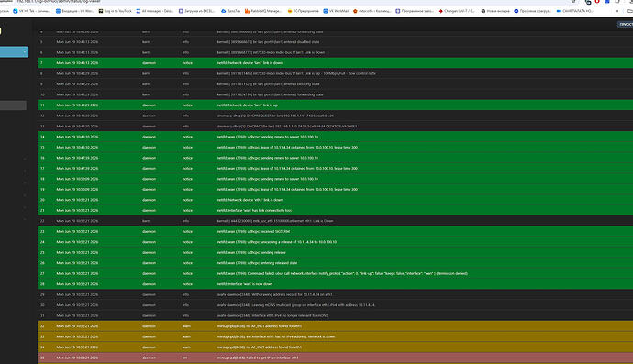
Task: Open the Загрузка из EXCEL bookmark
Action: coord(196,11)
